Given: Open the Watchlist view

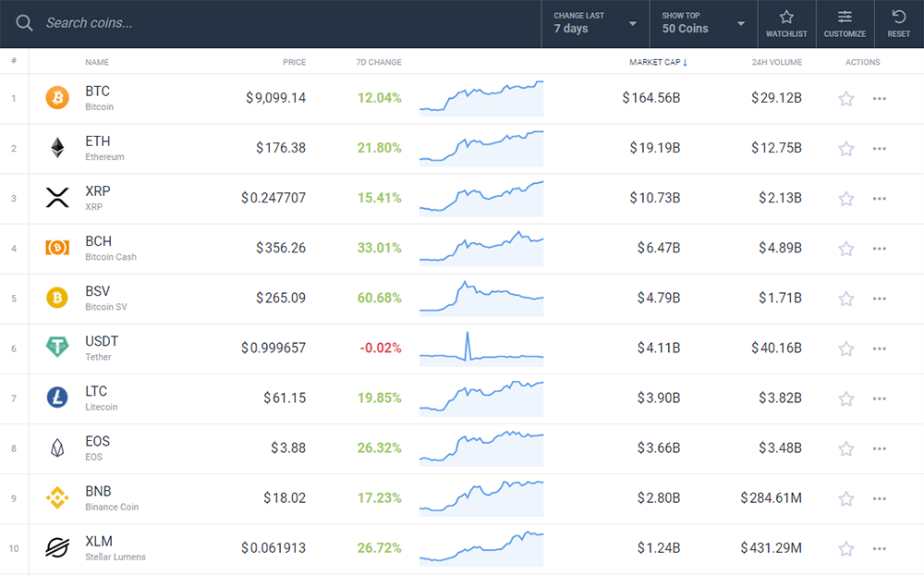Looking at the screenshot, I should (x=786, y=24).
